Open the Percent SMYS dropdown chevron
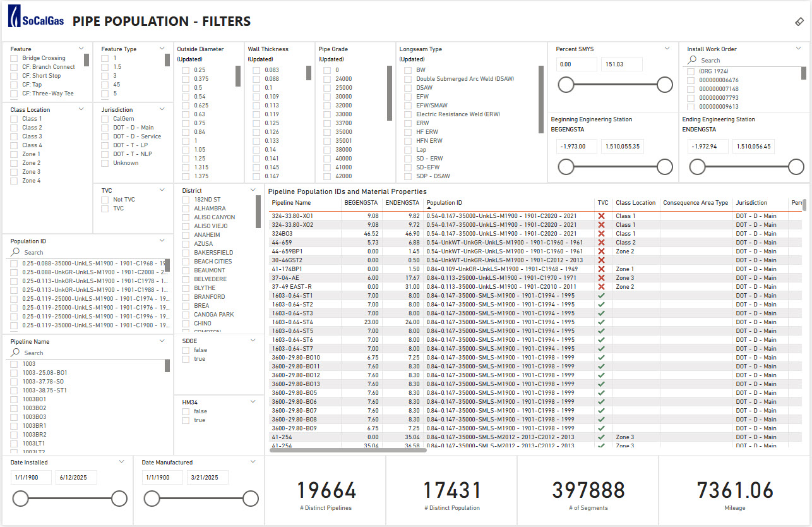 tap(667, 49)
